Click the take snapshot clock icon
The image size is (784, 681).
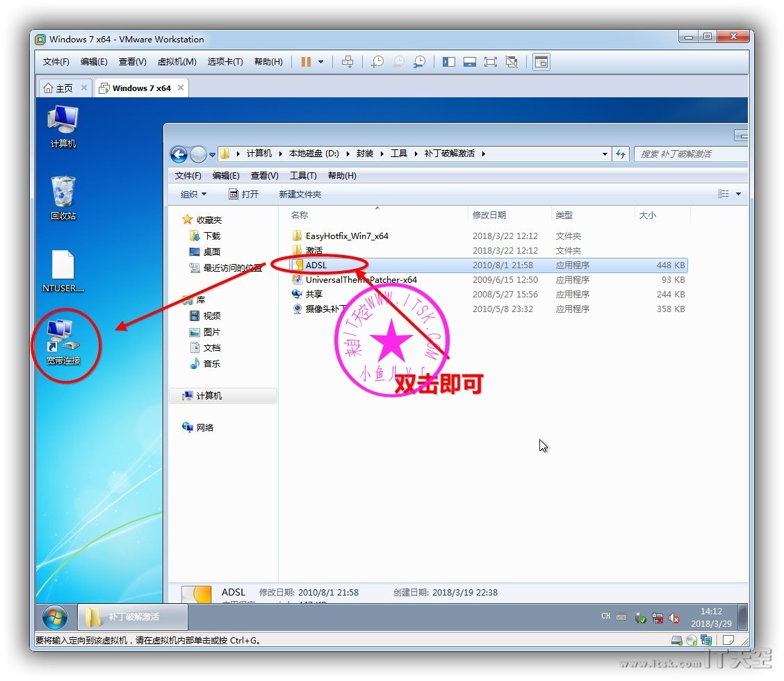click(x=377, y=62)
